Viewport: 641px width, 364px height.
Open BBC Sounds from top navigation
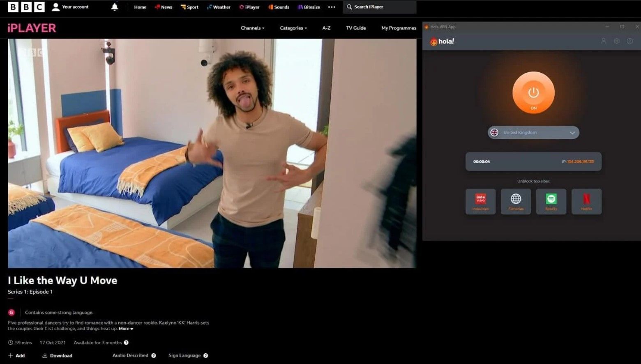279,7
